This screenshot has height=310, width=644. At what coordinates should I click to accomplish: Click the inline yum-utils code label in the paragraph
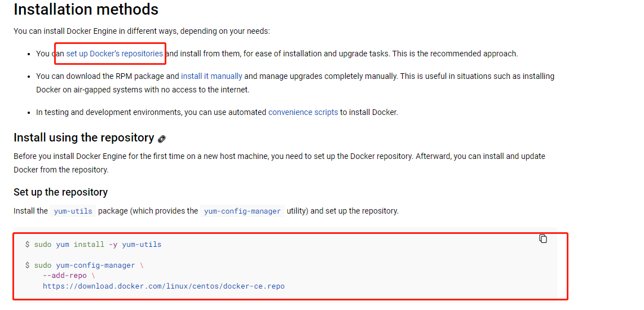[x=73, y=211]
